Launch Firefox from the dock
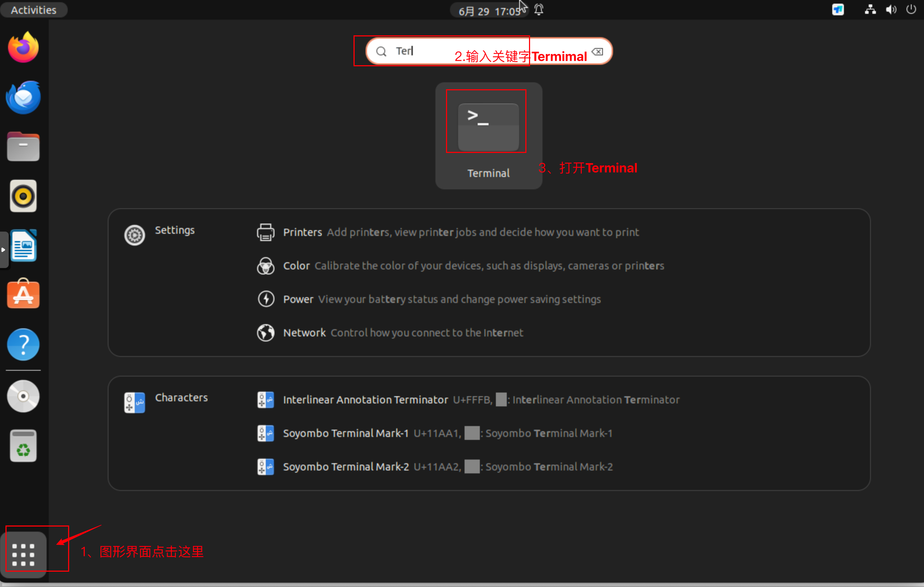 (x=23, y=48)
